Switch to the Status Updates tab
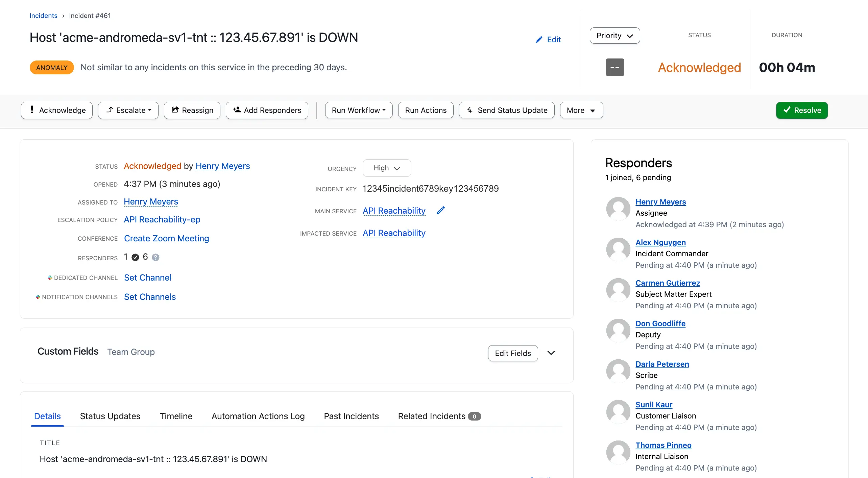 [110, 416]
